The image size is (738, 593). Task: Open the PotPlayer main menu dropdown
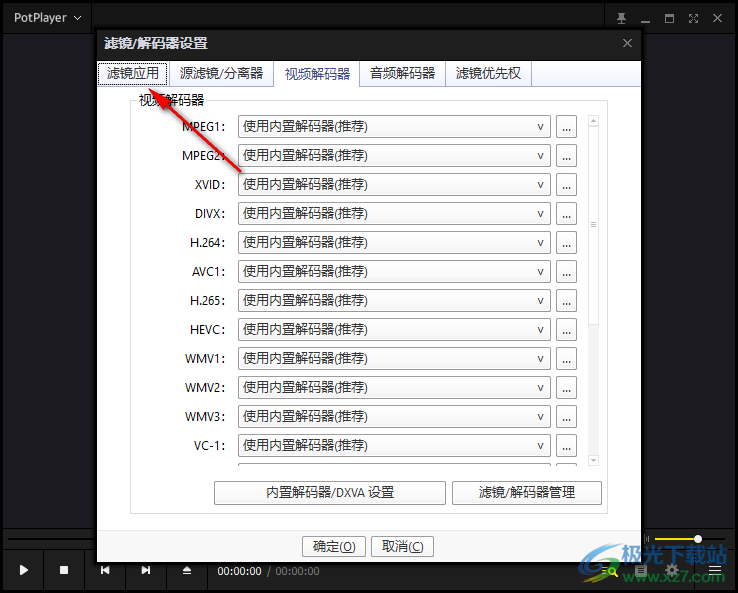(x=47, y=18)
